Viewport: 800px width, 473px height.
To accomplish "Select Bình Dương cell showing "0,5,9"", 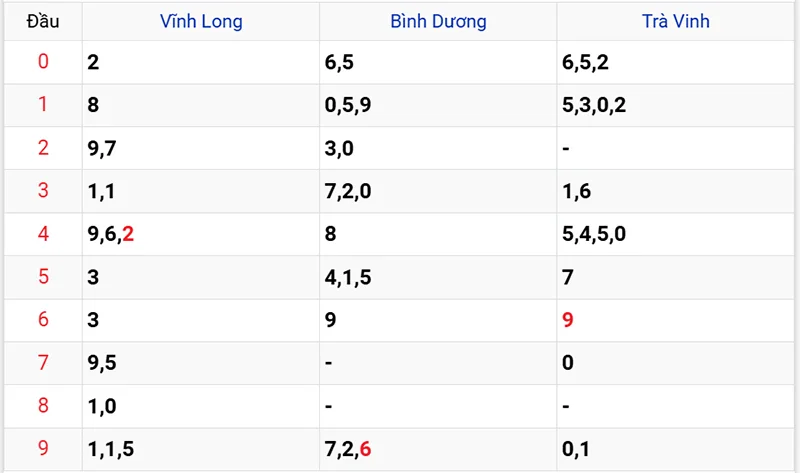I will tap(348, 105).
